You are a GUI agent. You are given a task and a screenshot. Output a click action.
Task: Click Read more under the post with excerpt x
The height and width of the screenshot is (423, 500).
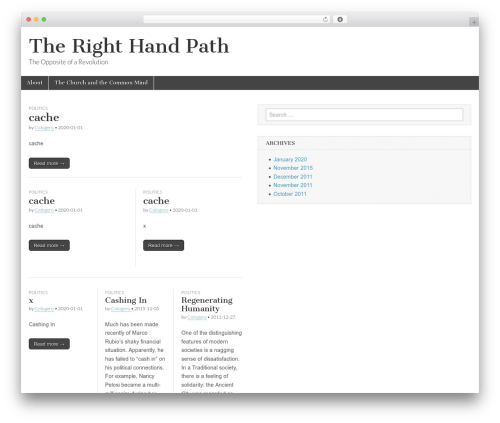coord(163,245)
